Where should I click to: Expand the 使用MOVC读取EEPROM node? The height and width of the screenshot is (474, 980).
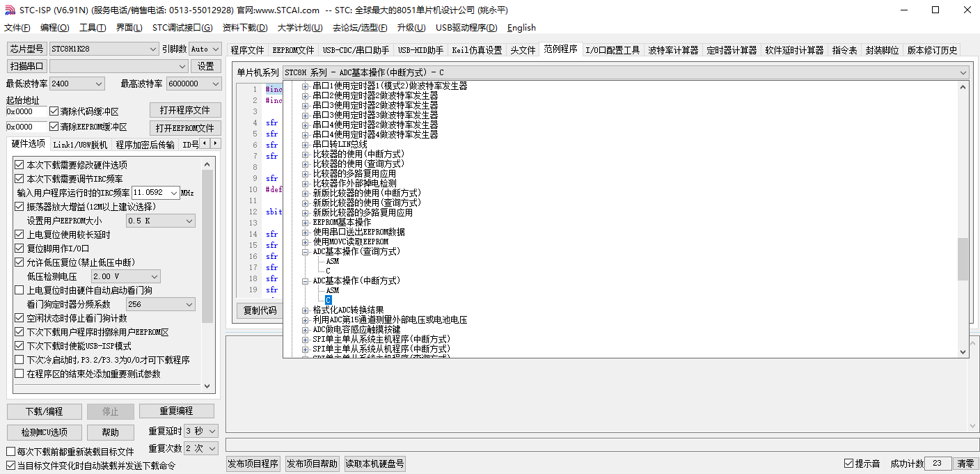(x=305, y=242)
